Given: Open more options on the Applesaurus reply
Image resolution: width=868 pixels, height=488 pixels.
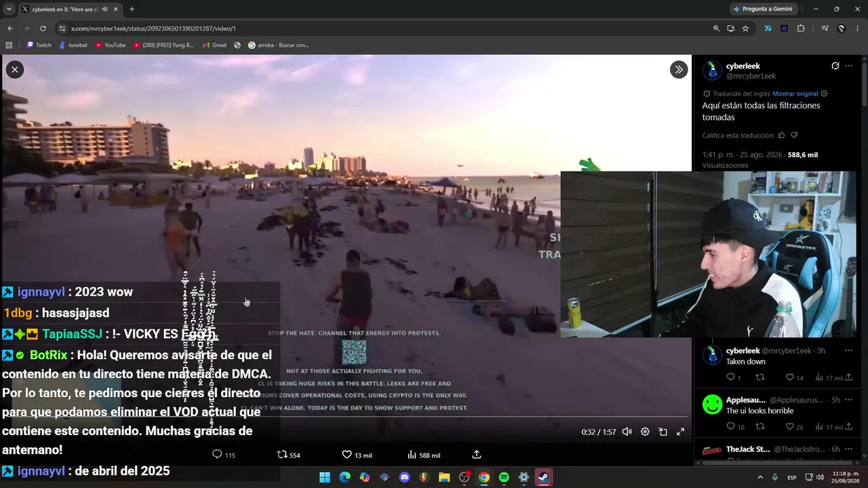Looking at the screenshot, I should click(848, 400).
